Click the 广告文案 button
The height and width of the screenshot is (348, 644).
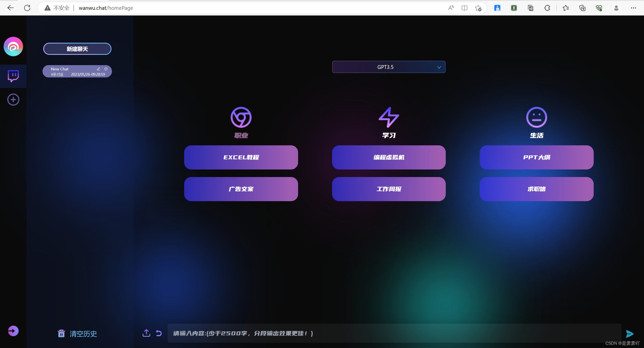point(241,189)
